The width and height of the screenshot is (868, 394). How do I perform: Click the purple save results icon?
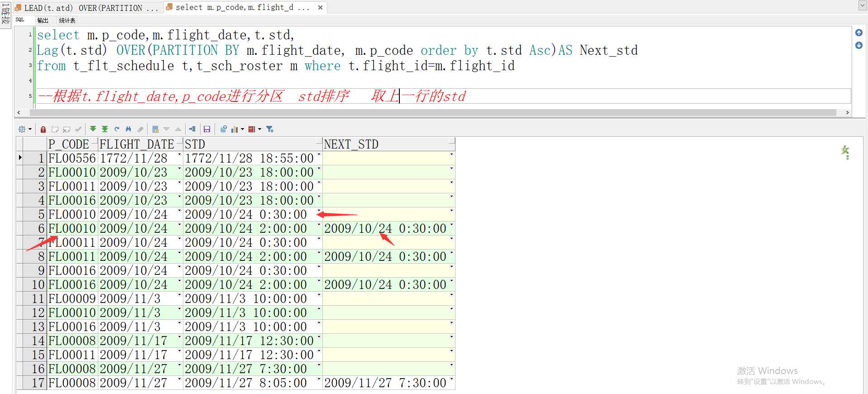(x=207, y=129)
